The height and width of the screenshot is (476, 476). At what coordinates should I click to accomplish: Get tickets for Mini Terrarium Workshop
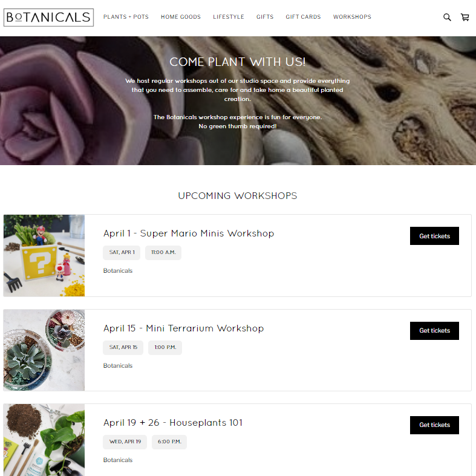click(x=434, y=331)
